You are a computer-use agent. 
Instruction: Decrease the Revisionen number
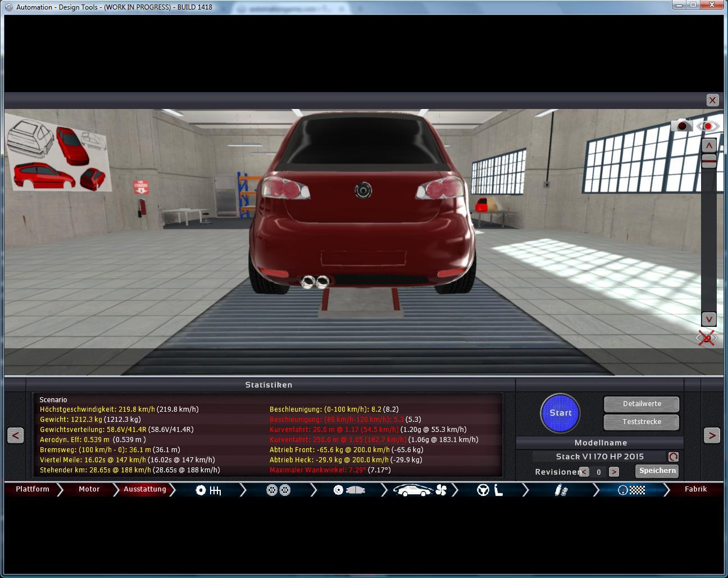click(x=584, y=472)
